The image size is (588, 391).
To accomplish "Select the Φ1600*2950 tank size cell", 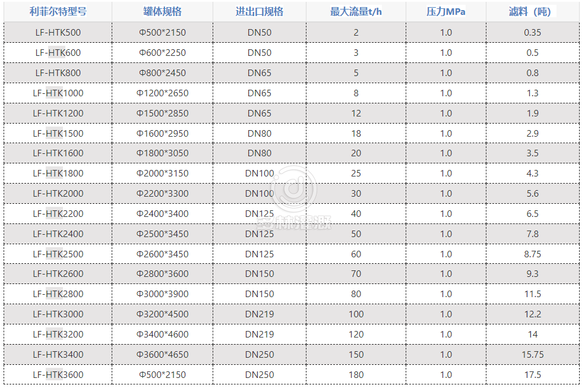I will [x=162, y=133].
